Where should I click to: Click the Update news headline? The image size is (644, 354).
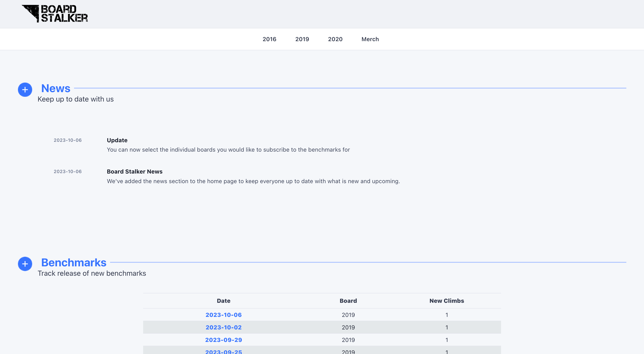(117, 140)
